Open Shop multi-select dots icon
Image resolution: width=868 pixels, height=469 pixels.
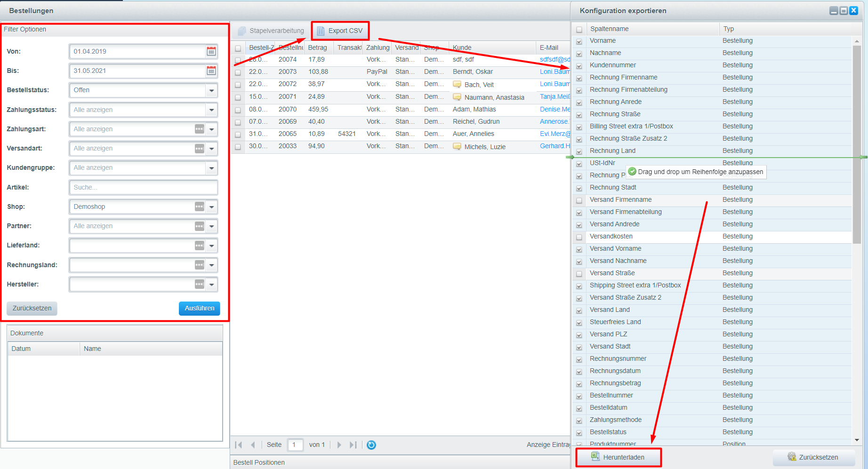pyautogui.click(x=200, y=207)
